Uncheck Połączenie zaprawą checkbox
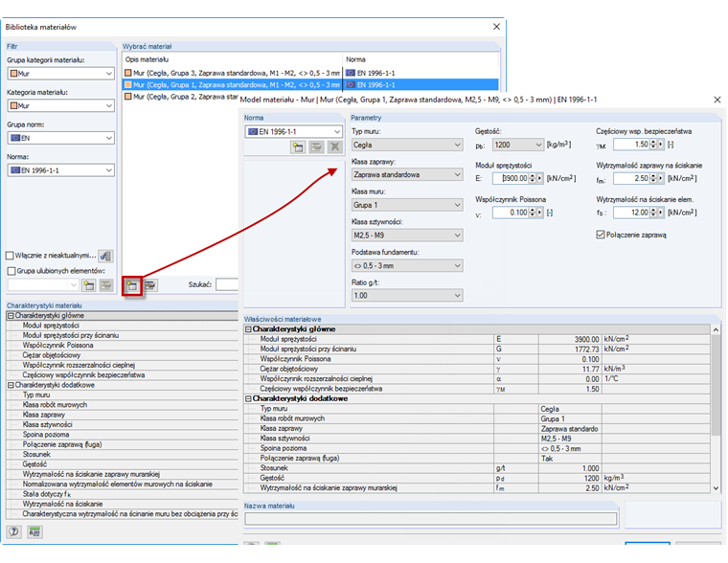Image resolution: width=728 pixels, height=563 pixels. click(x=601, y=235)
